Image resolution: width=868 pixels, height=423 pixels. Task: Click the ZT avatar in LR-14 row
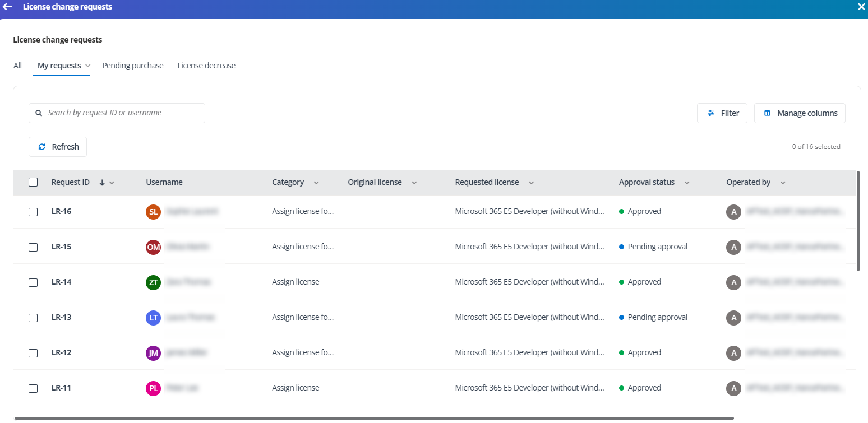tap(153, 282)
